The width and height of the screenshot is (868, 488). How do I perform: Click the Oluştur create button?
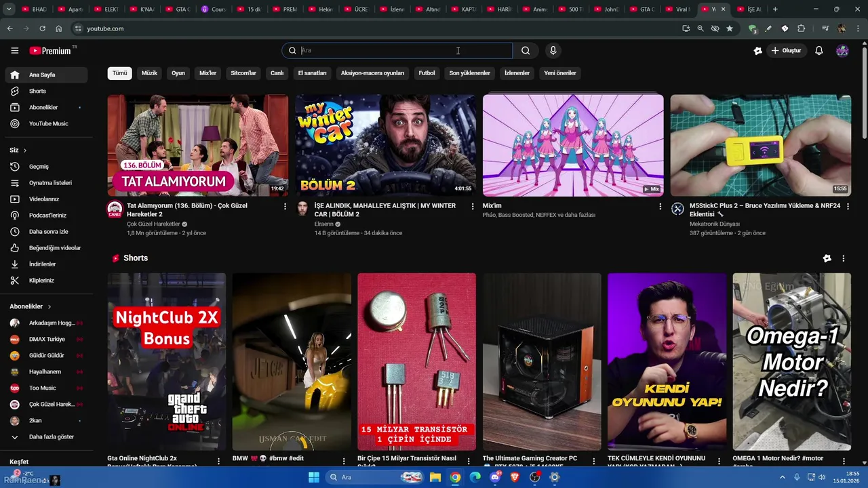(787, 51)
